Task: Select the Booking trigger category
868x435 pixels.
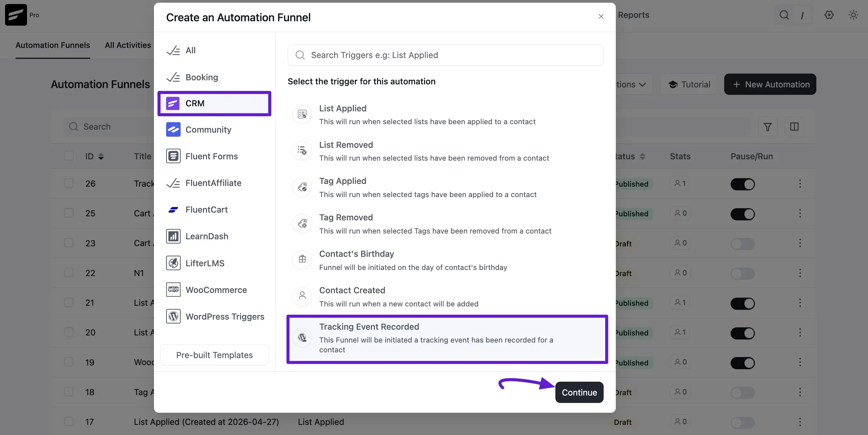Action: (x=214, y=77)
